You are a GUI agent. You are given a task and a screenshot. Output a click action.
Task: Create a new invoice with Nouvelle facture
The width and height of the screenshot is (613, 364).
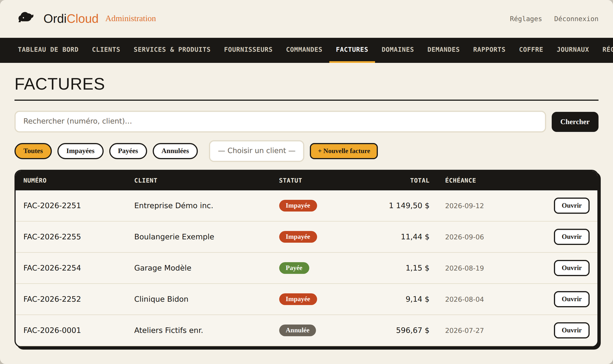(344, 151)
